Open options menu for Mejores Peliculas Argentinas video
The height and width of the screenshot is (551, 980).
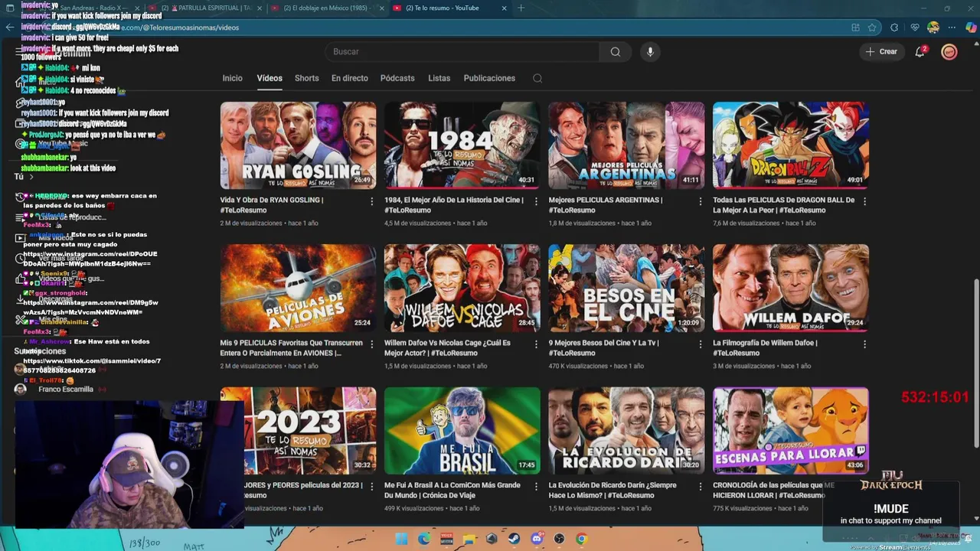[701, 201]
